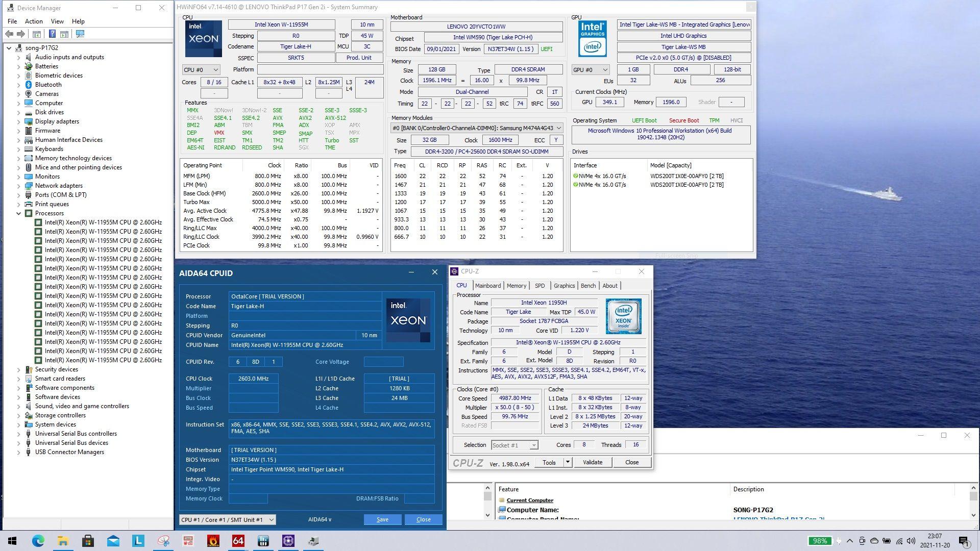Collapse the Processors tree node
This screenshot has height=551, width=980.
coord(19,213)
